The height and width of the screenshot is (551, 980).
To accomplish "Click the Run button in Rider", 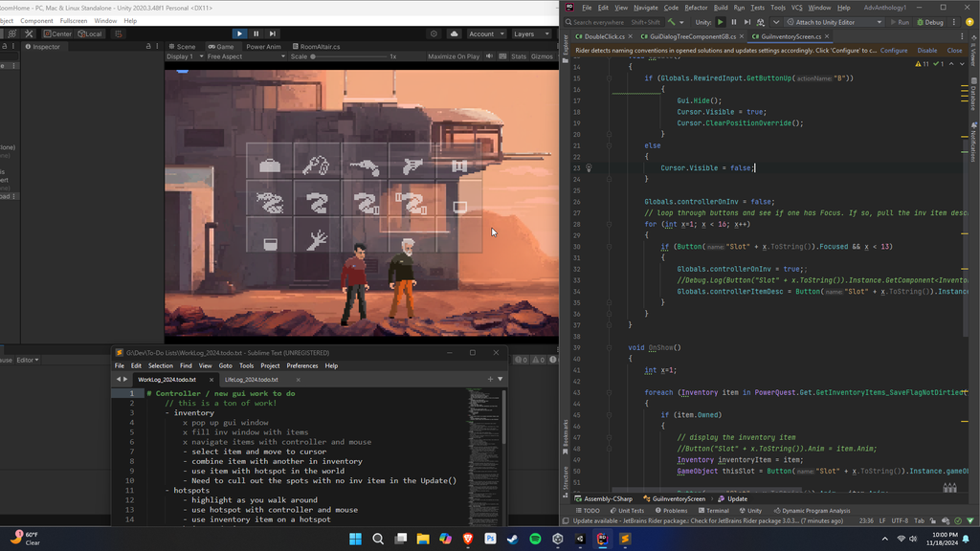I will pyautogui.click(x=900, y=23).
